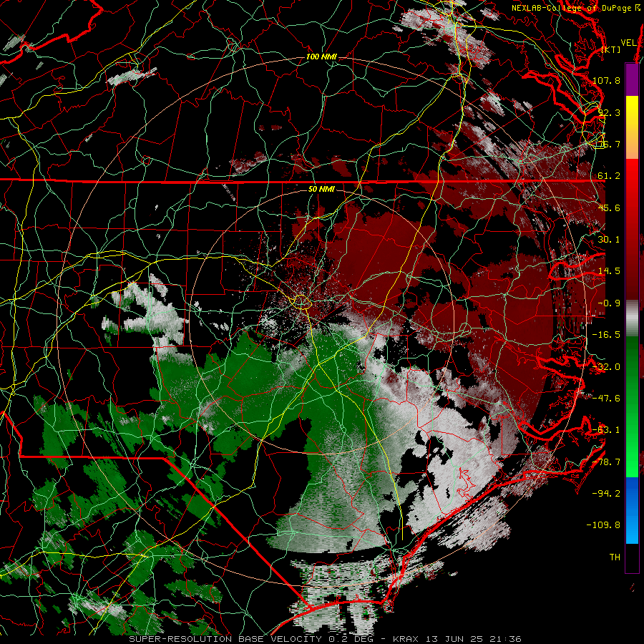This screenshot has height=644, width=644.
Task: Select the -78.7 legend value
Action: coord(606,462)
